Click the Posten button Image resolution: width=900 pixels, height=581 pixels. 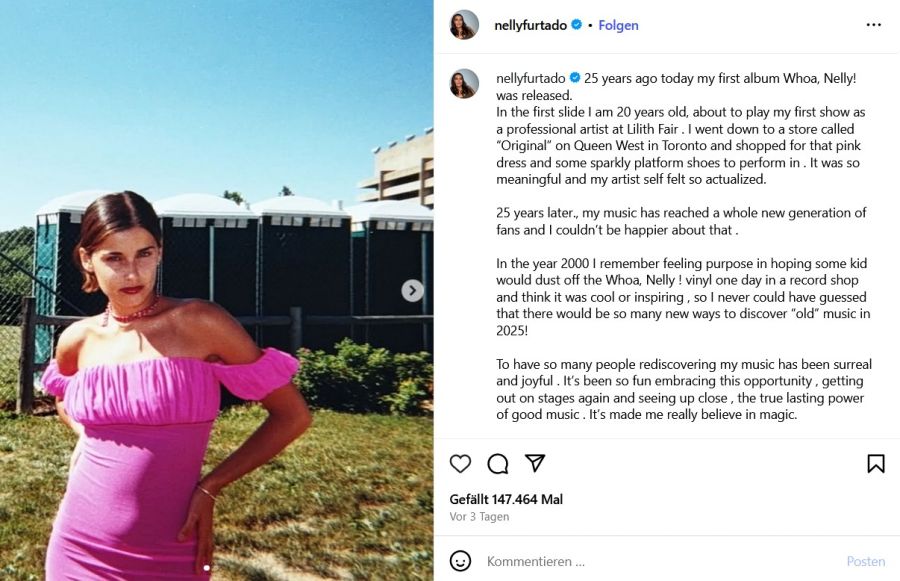click(866, 561)
